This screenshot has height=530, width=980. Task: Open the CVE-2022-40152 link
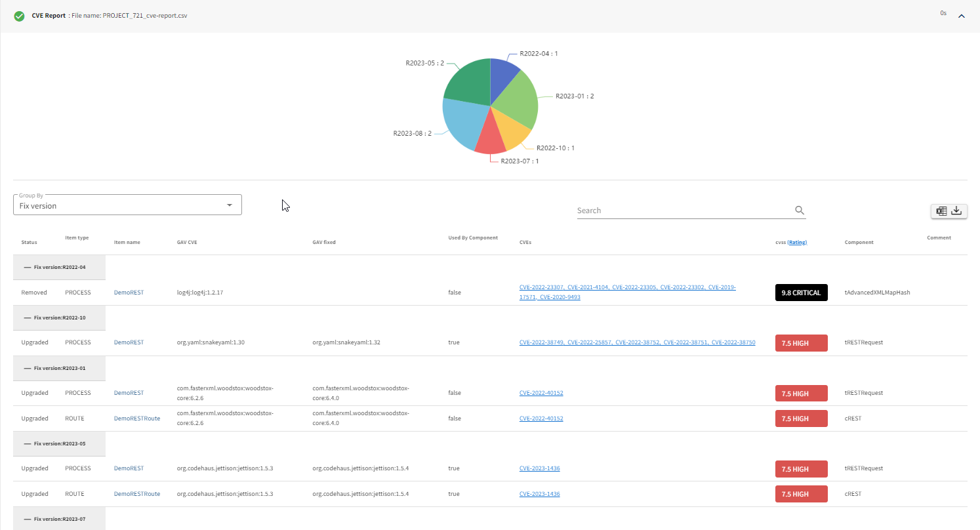[x=541, y=392]
